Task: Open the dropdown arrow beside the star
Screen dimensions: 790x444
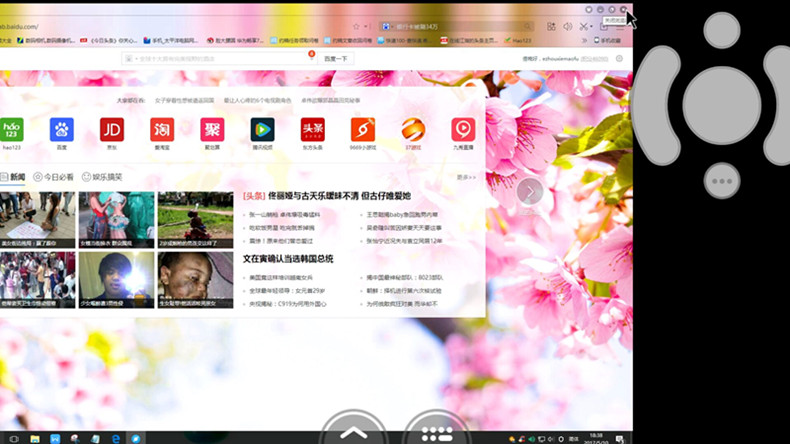Action: [x=365, y=26]
